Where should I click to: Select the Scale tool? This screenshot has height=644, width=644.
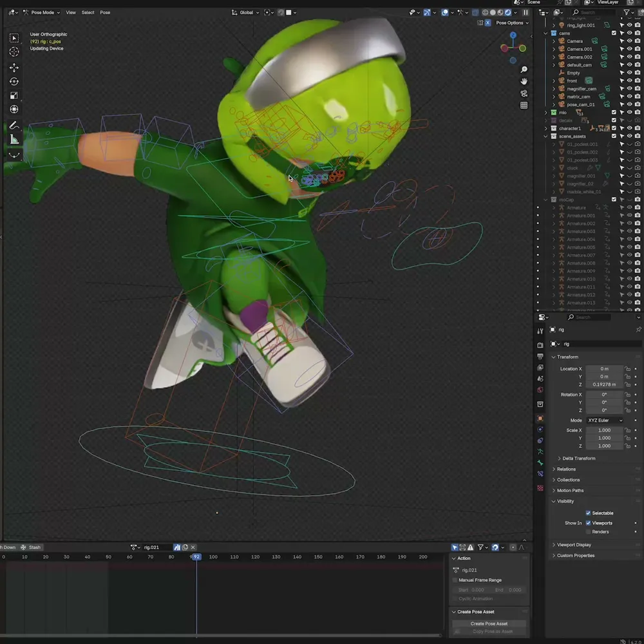[x=14, y=95]
